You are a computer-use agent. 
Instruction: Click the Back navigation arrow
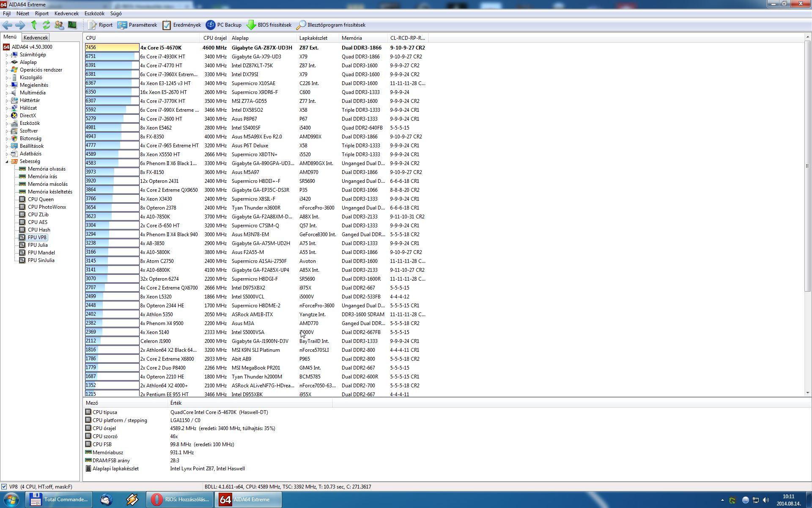(7, 25)
